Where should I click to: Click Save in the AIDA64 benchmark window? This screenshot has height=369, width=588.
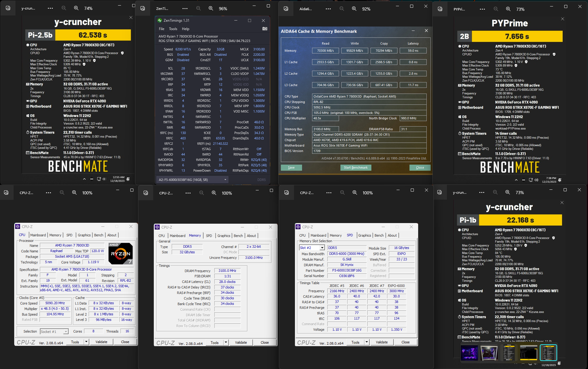(x=291, y=168)
